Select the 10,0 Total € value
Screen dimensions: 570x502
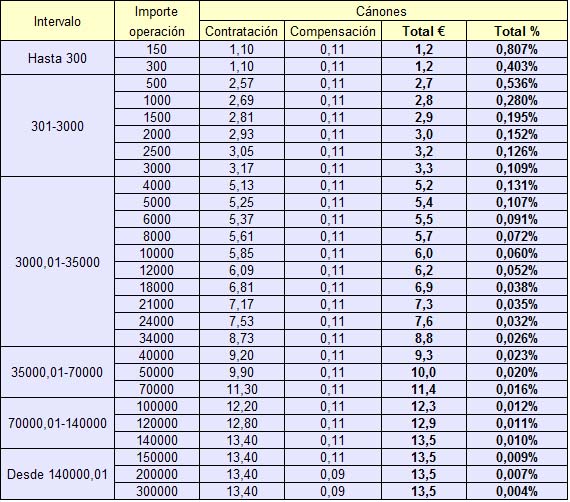coord(424,372)
